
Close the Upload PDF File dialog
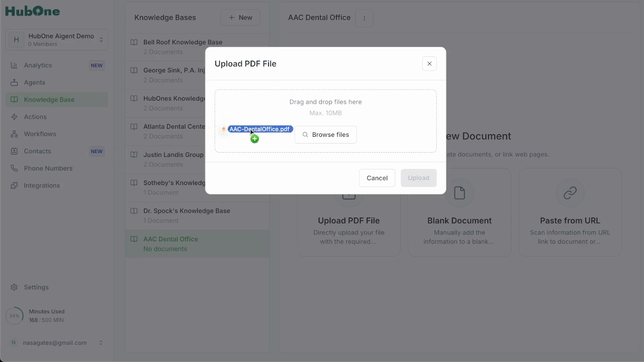[x=429, y=64]
